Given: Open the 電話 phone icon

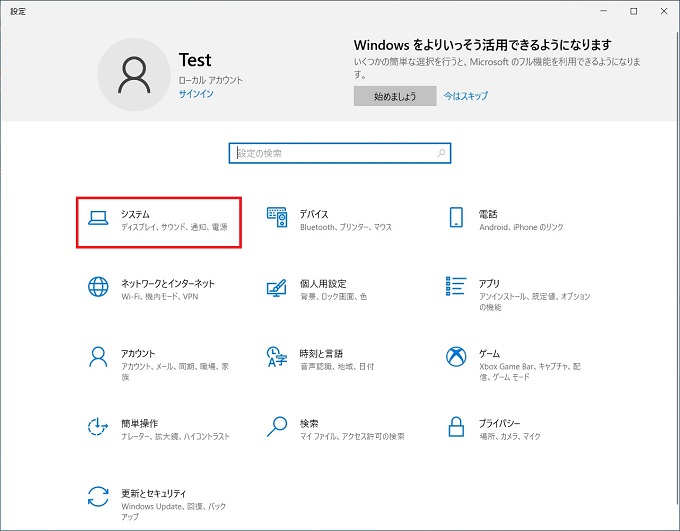Looking at the screenshot, I should (x=456, y=217).
